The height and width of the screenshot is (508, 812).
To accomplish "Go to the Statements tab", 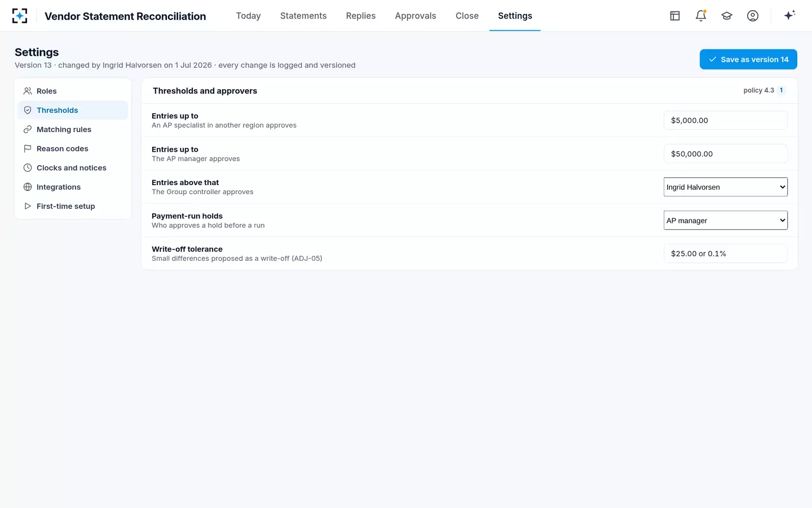I will (303, 16).
